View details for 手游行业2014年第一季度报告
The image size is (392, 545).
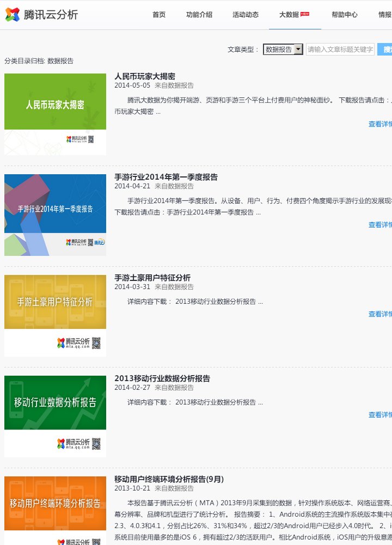pyautogui.click(x=380, y=225)
